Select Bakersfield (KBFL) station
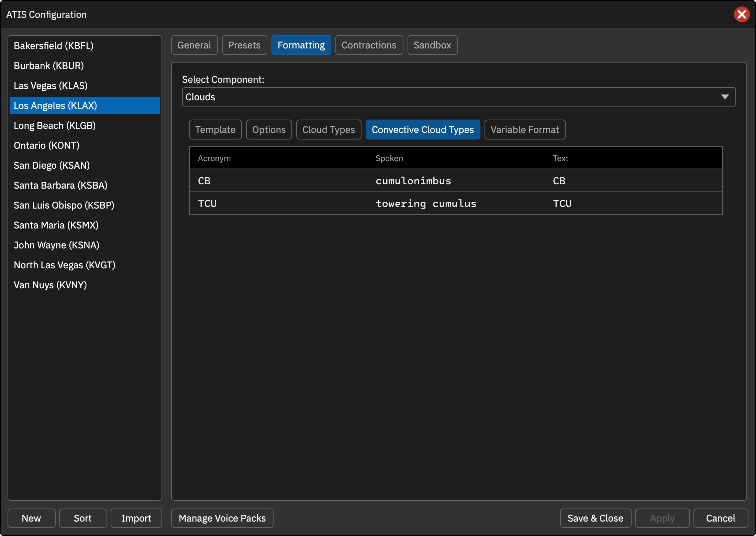The image size is (756, 536). [x=85, y=46]
